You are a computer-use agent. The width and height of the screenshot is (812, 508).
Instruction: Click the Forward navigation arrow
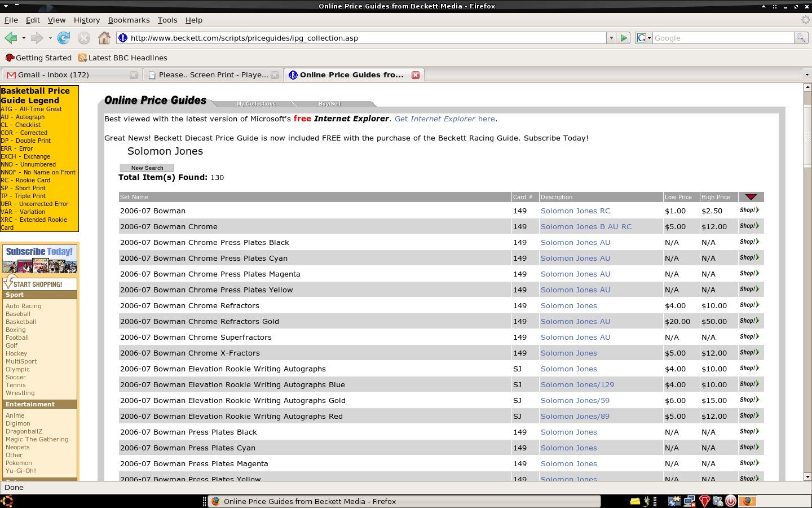tap(37, 38)
